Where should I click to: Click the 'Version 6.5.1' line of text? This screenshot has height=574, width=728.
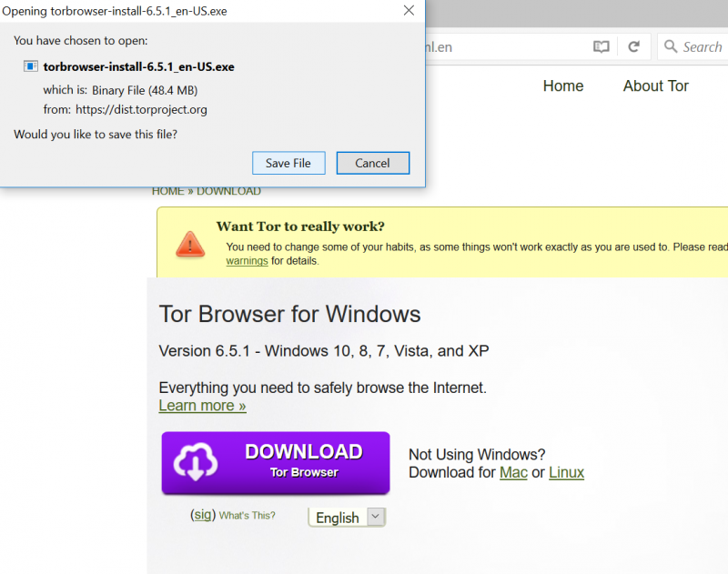(x=324, y=351)
